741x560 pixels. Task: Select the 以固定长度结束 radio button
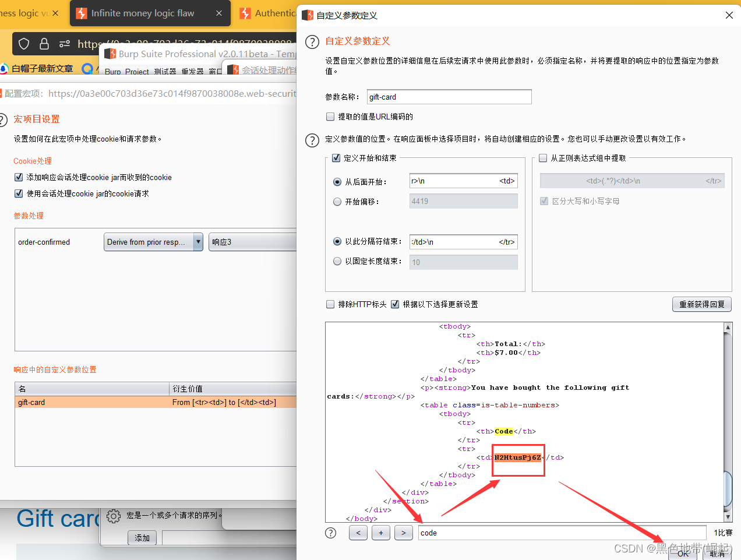point(337,261)
